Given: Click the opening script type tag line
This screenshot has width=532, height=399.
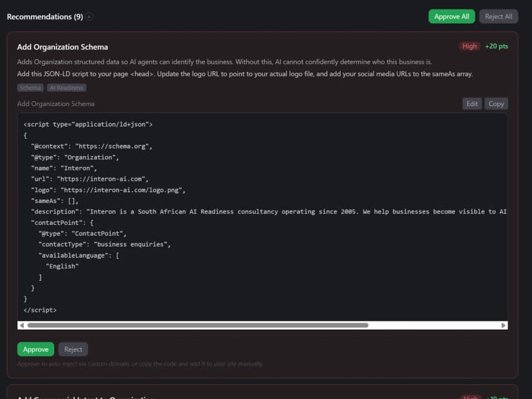Looking at the screenshot, I should [x=88, y=124].
